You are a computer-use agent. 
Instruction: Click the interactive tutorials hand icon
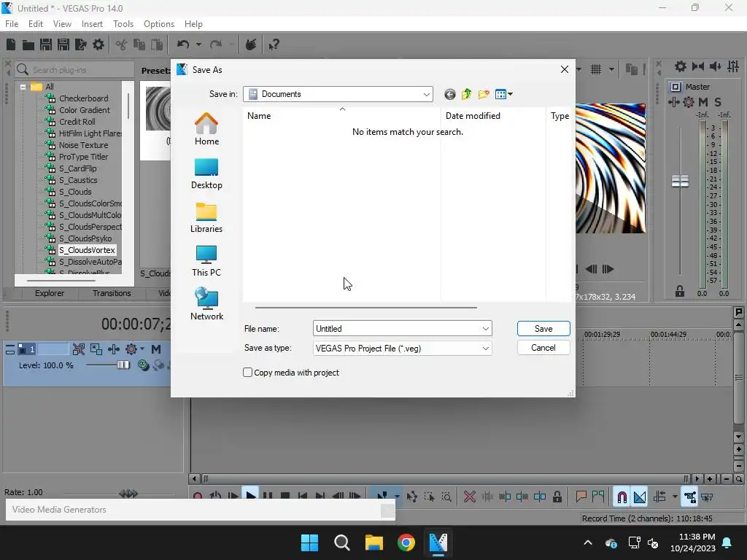(251, 44)
